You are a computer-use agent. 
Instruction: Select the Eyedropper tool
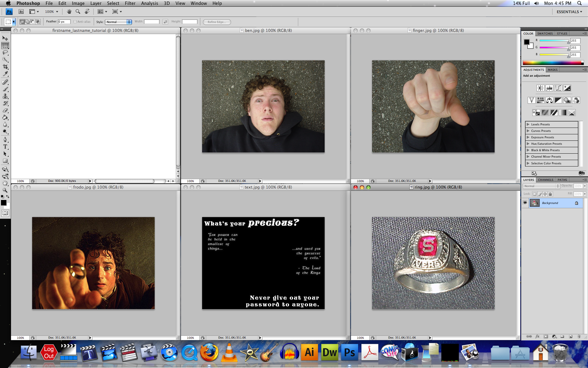tap(5, 74)
